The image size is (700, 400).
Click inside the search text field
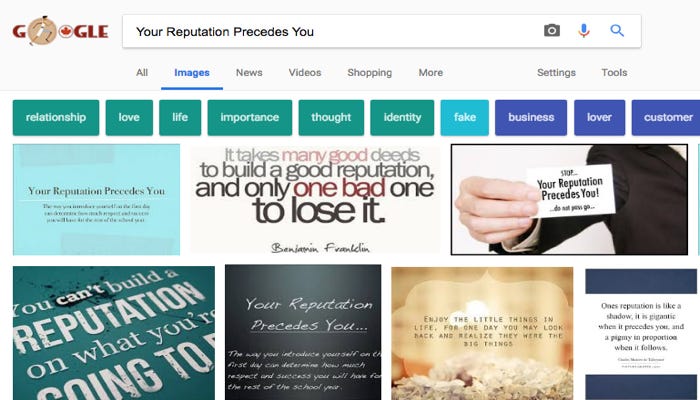pyautogui.click(x=330, y=31)
